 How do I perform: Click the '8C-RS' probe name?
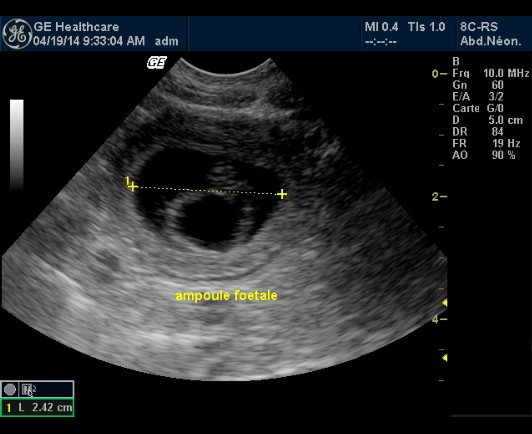click(479, 27)
